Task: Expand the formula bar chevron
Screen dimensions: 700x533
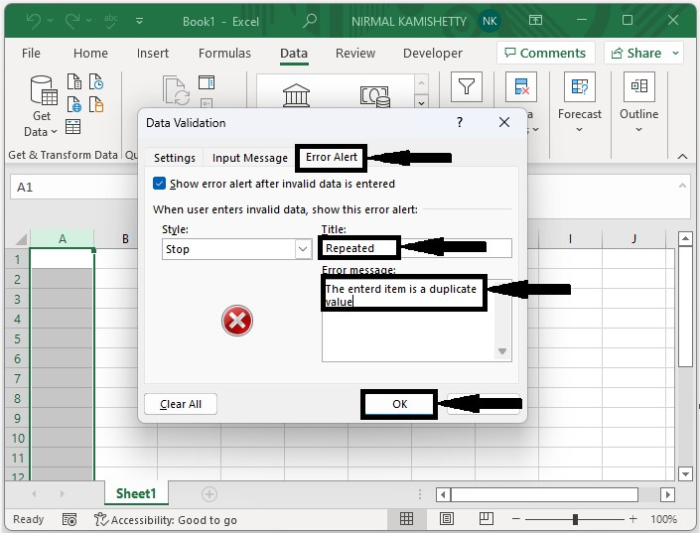Action: (x=682, y=186)
